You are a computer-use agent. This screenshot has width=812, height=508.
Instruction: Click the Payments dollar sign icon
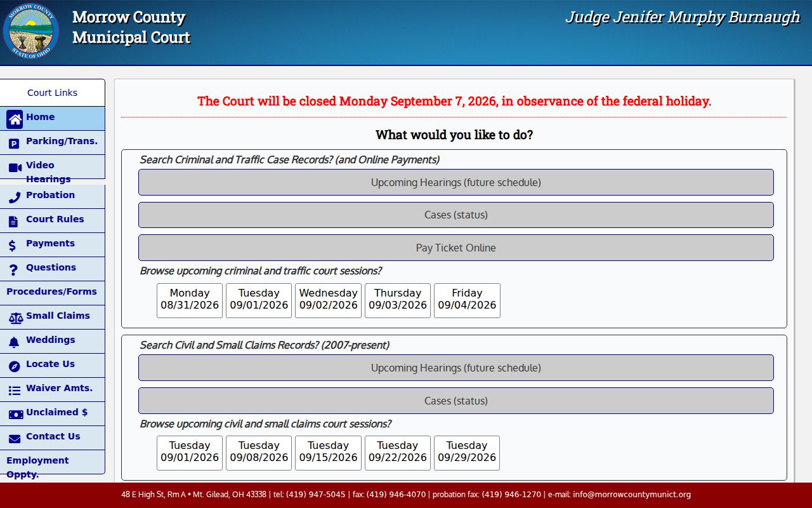coord(12,246)
